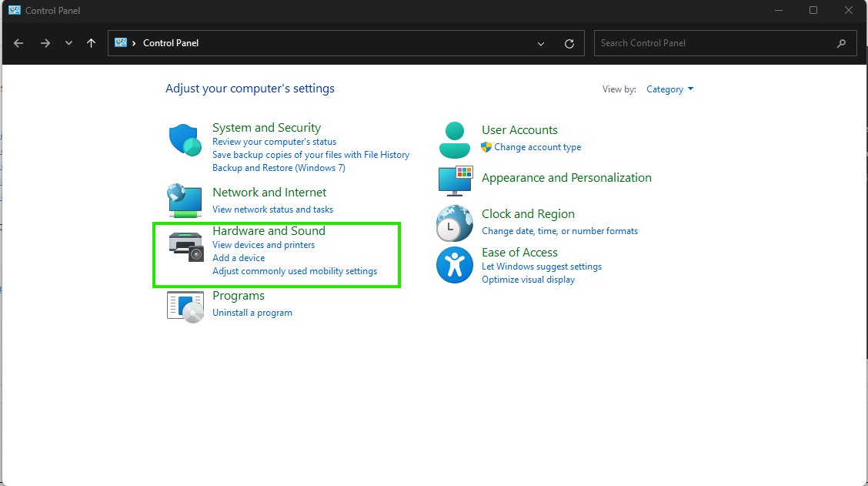Image resolution: width=868 pixels, height=486 pixels.
Task: Click View devices and printers
Action: click(x=263, y=245)
